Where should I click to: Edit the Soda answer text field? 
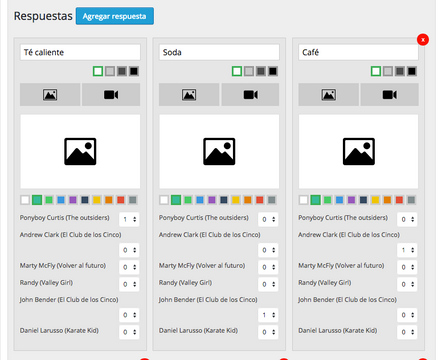click(219, 52)
